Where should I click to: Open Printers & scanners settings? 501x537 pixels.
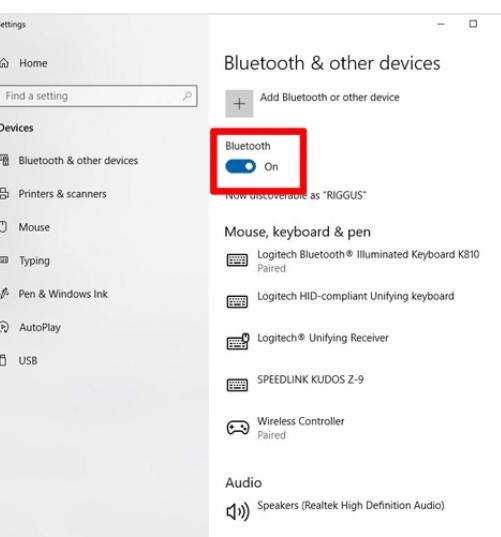62,194
